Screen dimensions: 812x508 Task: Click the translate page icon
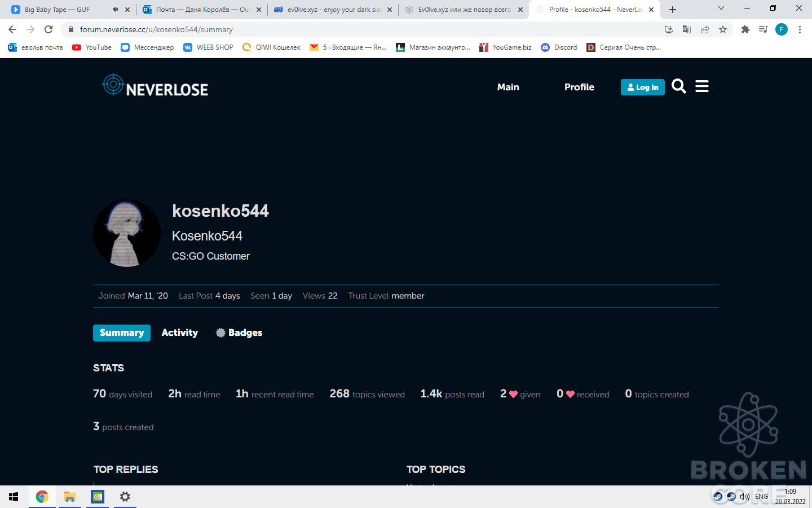687,29
